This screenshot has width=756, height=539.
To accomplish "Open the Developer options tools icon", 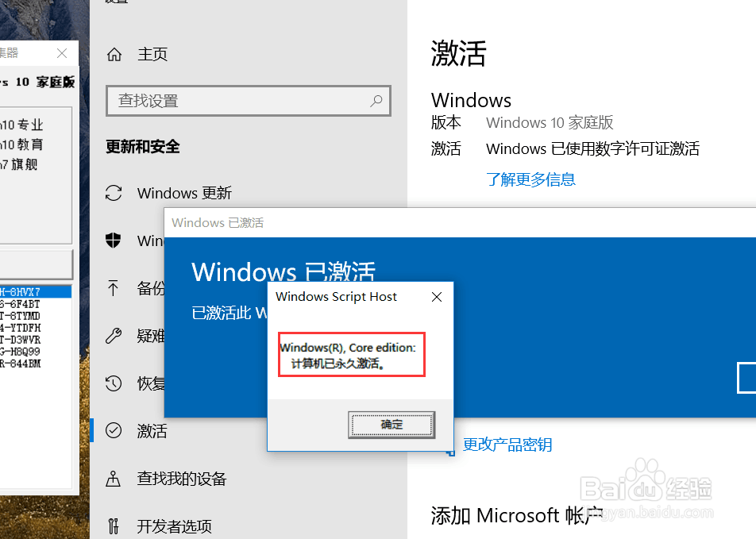I will pyautogui.click(x=114, y=526).
